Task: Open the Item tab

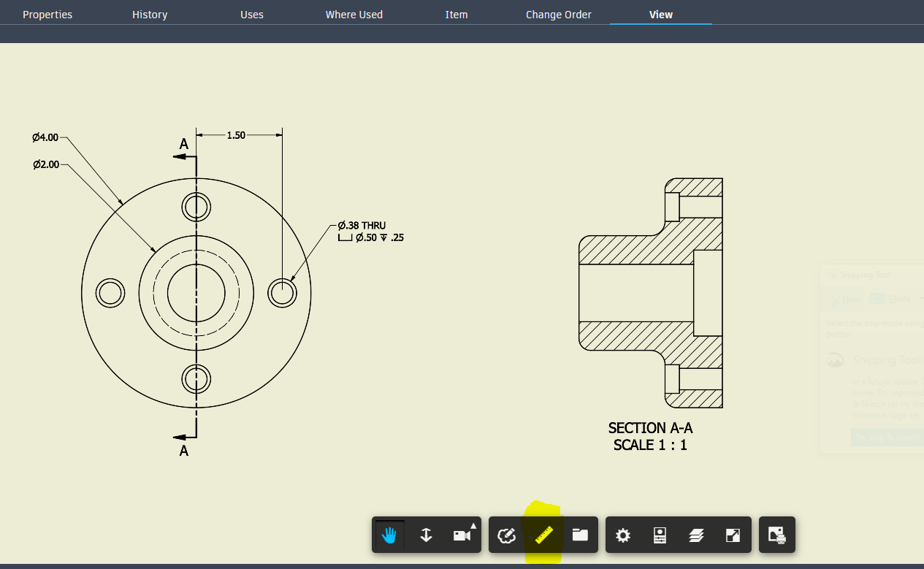Action: coord(457,15)
